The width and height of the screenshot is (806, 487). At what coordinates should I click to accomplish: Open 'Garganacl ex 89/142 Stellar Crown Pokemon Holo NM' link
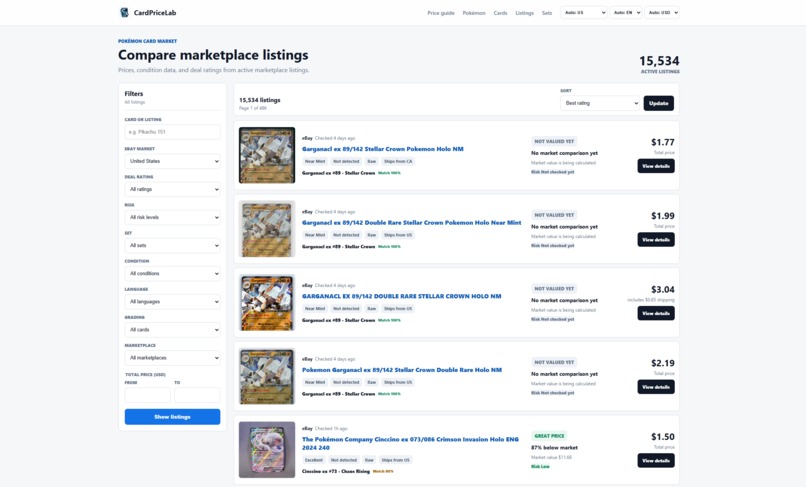[x=382, y=149]
